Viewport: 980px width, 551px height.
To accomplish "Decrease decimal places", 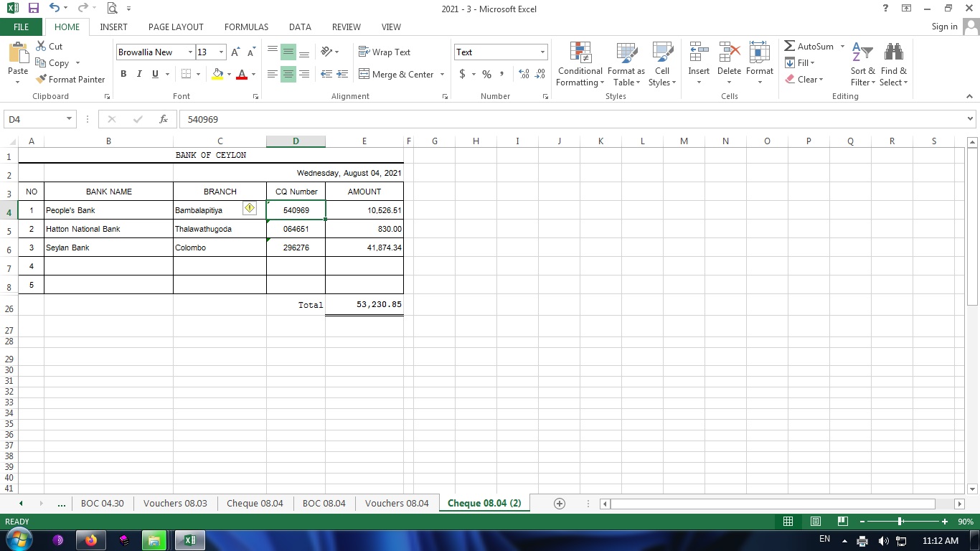I will [540, 74].
